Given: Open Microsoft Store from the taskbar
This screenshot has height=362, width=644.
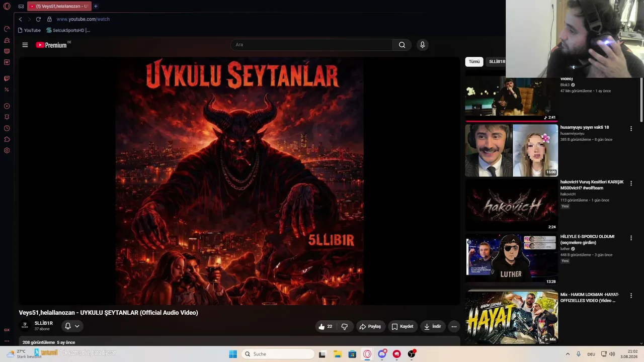Looking at the screenshot, I should pos(352,354).
